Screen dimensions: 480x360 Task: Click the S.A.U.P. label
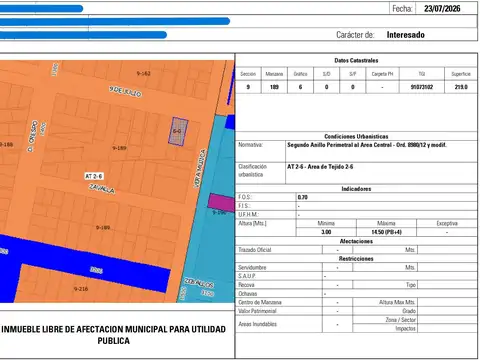click(x=247, y=276)
